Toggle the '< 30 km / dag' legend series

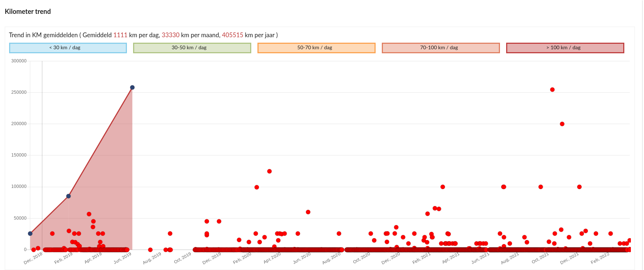tap(68, 48)
